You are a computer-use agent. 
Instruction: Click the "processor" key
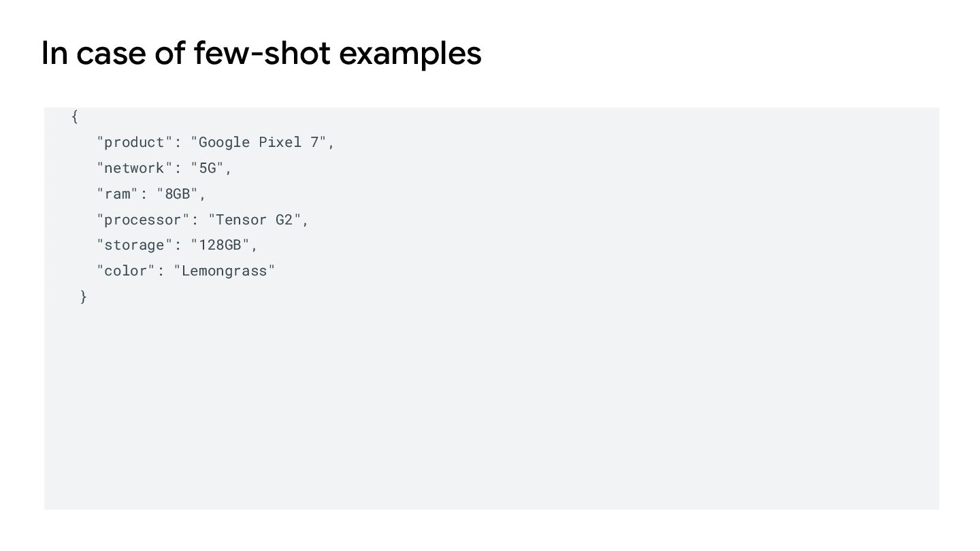[x=144, y=220]
